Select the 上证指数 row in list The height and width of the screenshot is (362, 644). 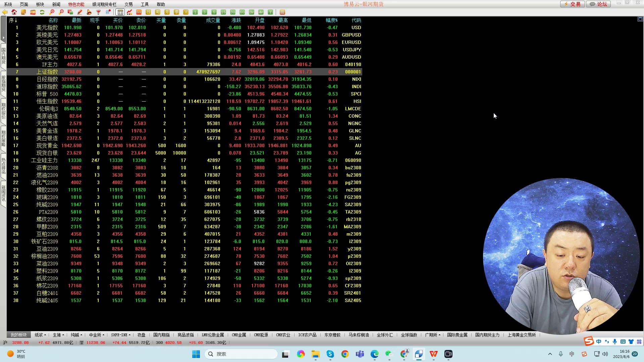coord(47,72)
